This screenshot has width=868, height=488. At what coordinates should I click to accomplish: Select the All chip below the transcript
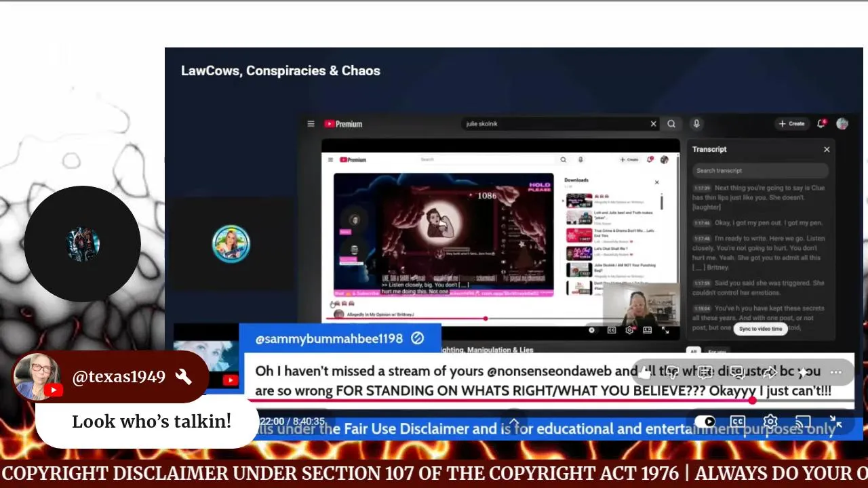click(x=694, y=351)
